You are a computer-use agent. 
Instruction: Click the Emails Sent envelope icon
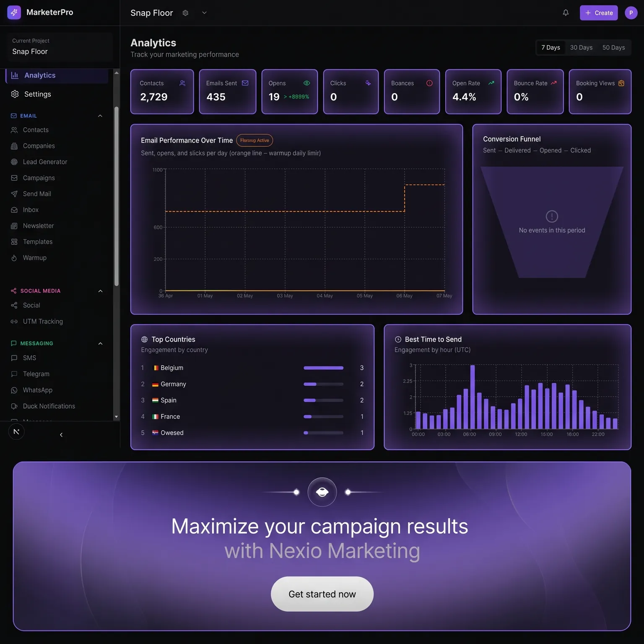245,83
